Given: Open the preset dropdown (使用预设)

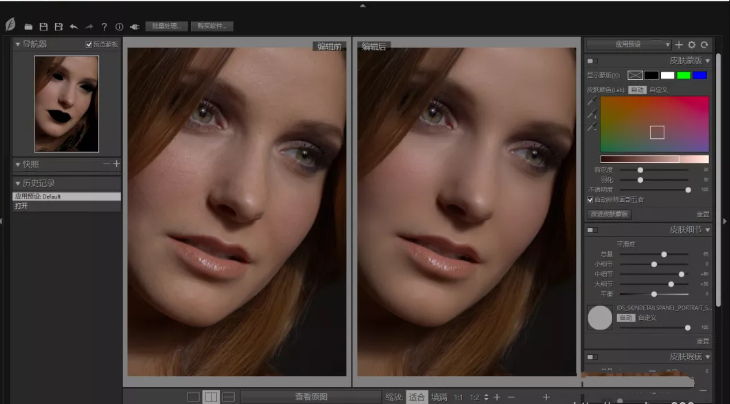Looking at the screenshot, I should (628, 45).
